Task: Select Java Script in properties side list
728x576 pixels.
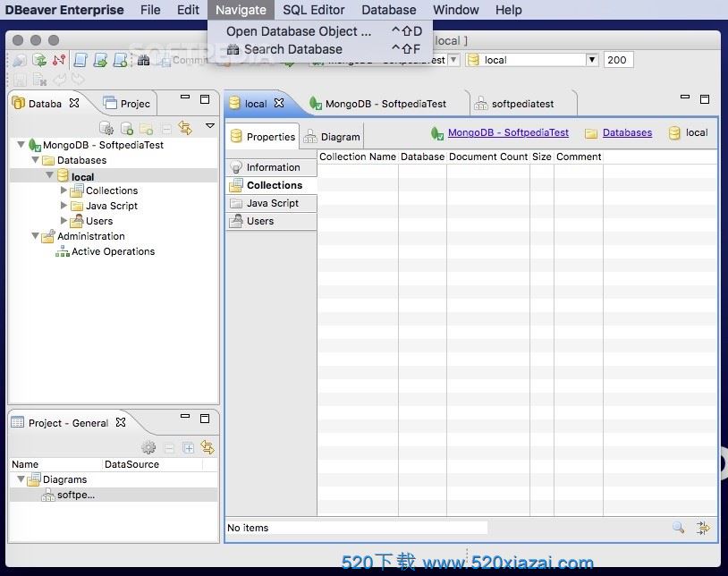Action: 272,203
